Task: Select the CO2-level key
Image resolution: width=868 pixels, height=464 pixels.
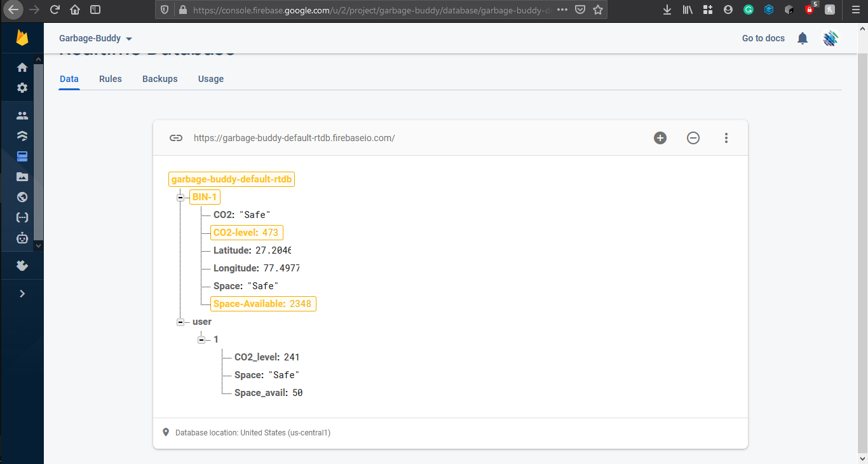Action: point(235,233)
